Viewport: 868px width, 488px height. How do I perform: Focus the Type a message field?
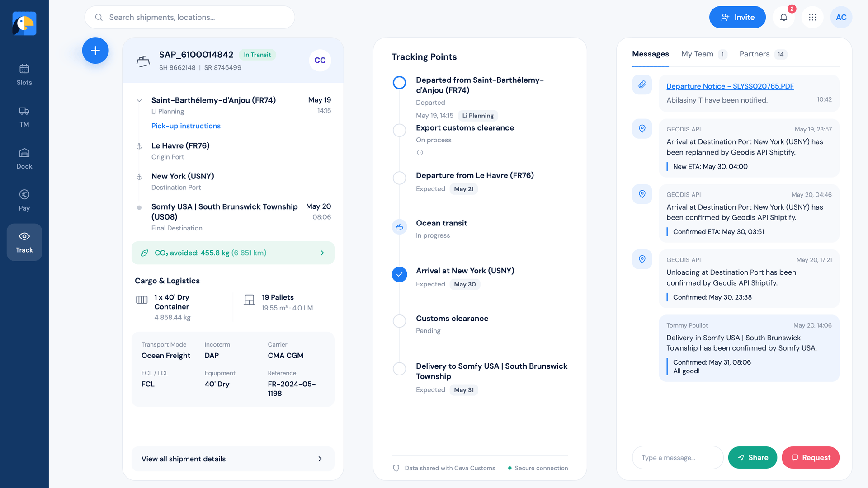(x=678, y=458)
